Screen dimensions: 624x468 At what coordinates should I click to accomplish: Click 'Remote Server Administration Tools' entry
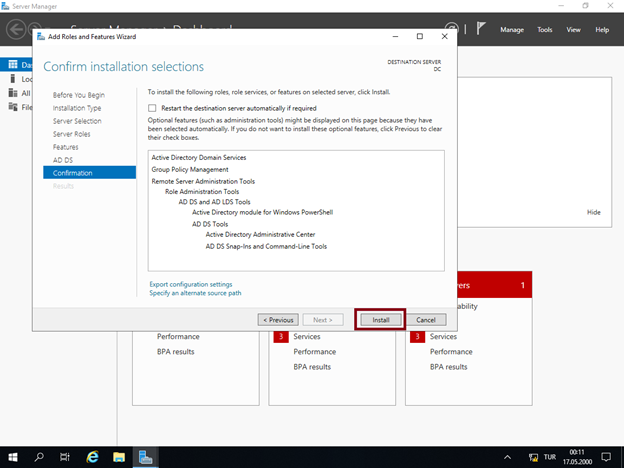[203, 181]
